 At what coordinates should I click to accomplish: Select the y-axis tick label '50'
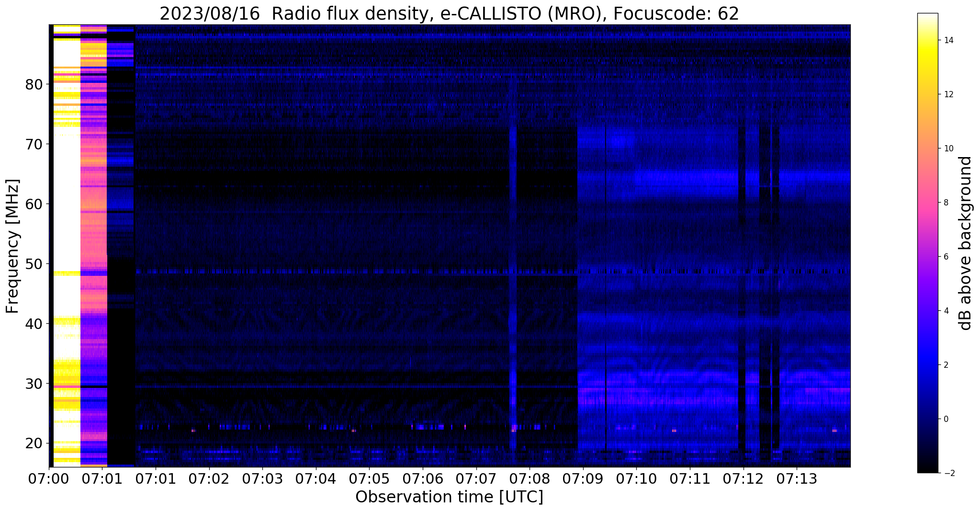[x=34, y=264]
